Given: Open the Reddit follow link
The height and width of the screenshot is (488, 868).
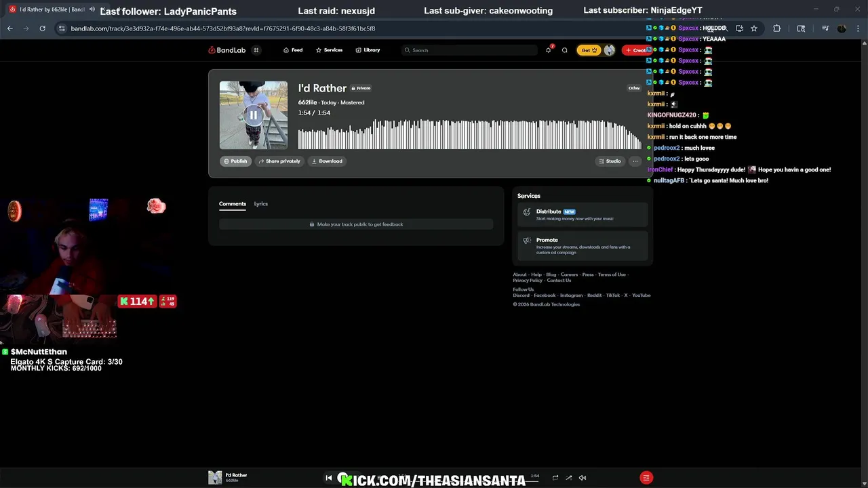Looking at the screenshot, I should coord(595,296).
